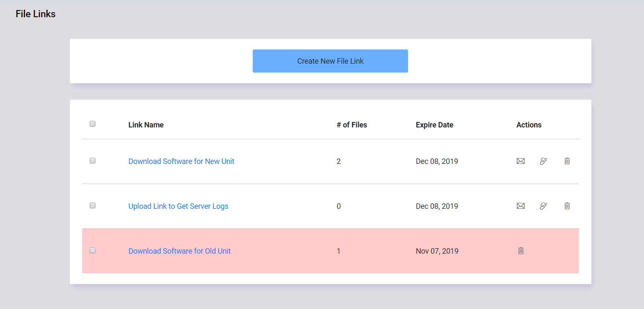This screenshot has width=644, height=309.
Task: Open the Upload Link to Get Server Logs link
Action: point(178,206)
